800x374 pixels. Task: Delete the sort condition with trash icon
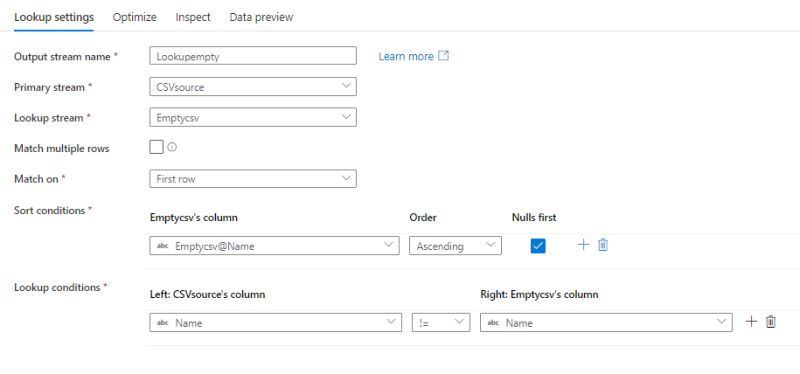[603, 245]
